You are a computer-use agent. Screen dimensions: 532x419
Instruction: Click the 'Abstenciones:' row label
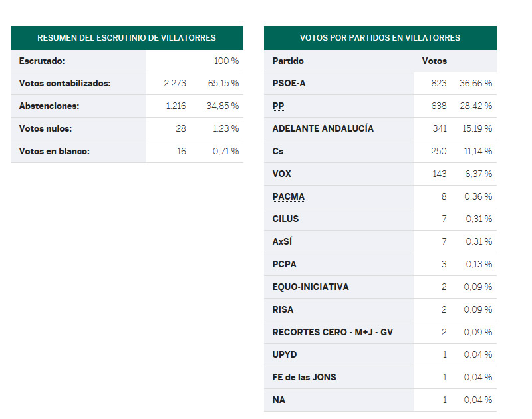tap(49, 106)
